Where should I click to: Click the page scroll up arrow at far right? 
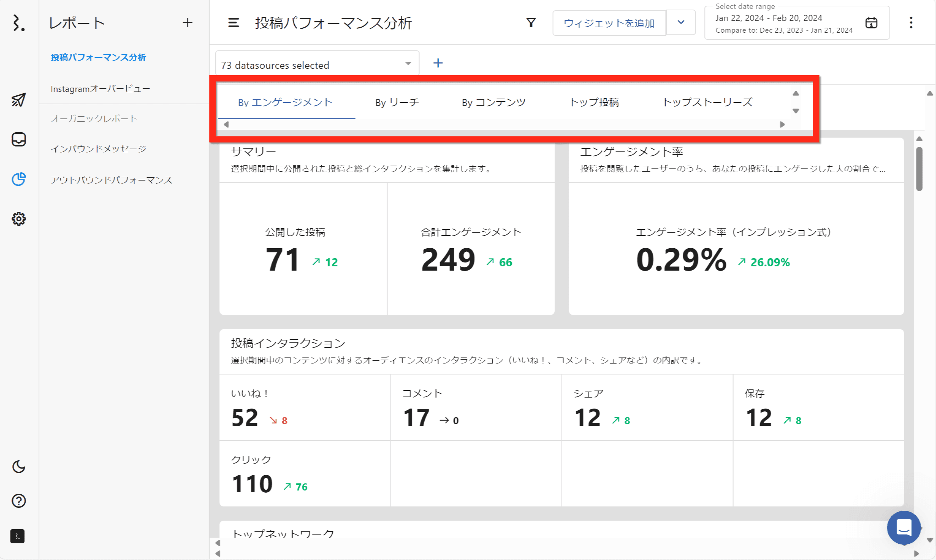pyautogui.click(x=930, y=93)
